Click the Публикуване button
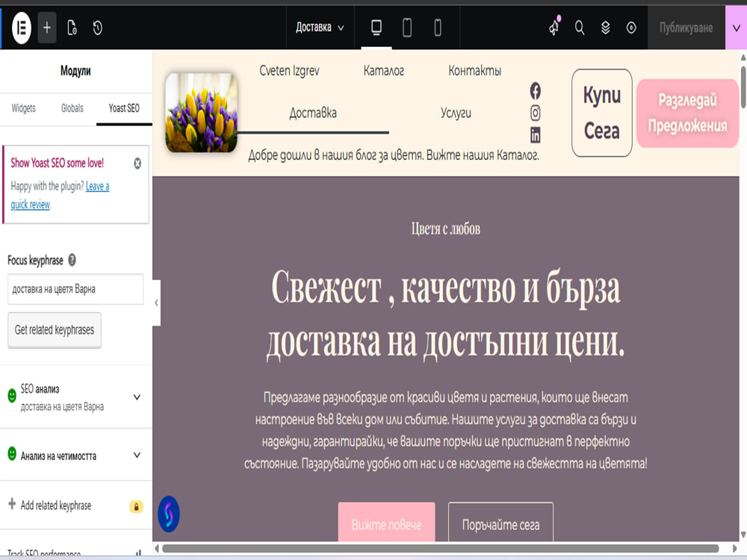The image size is (747, 560). pyautogui.click(x=686, y=28)
